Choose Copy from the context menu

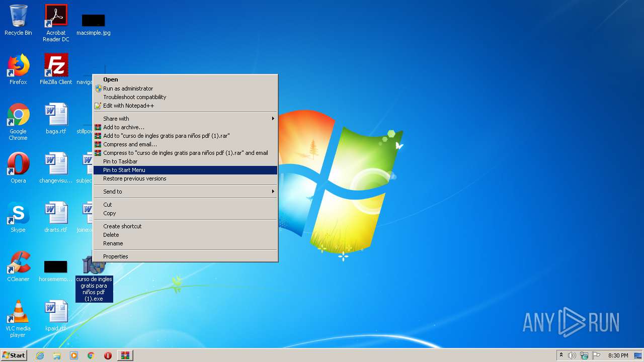coord(186,213)
